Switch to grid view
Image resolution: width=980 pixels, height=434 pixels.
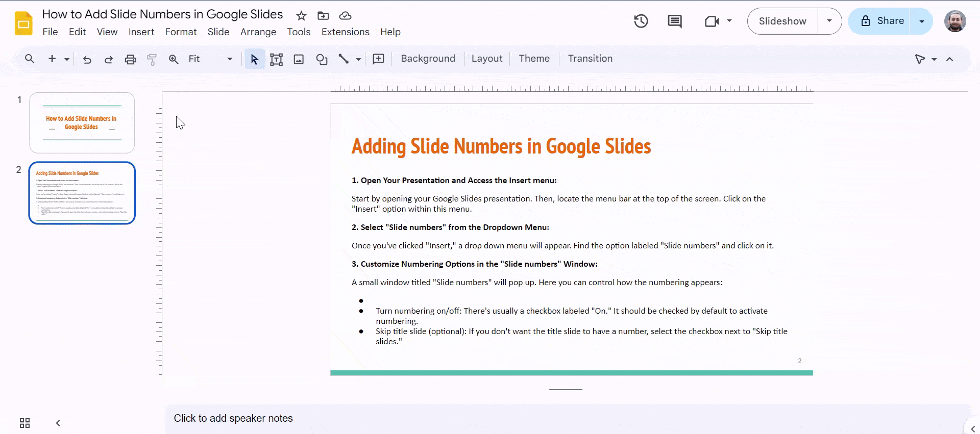[x=24, y=423]
